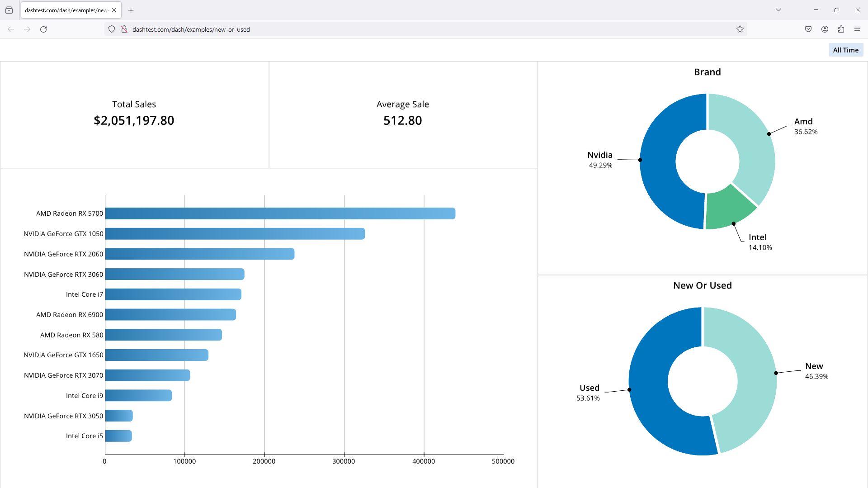Expand the list all tabs chevron
868x488 pixels.
coord(778,10)
